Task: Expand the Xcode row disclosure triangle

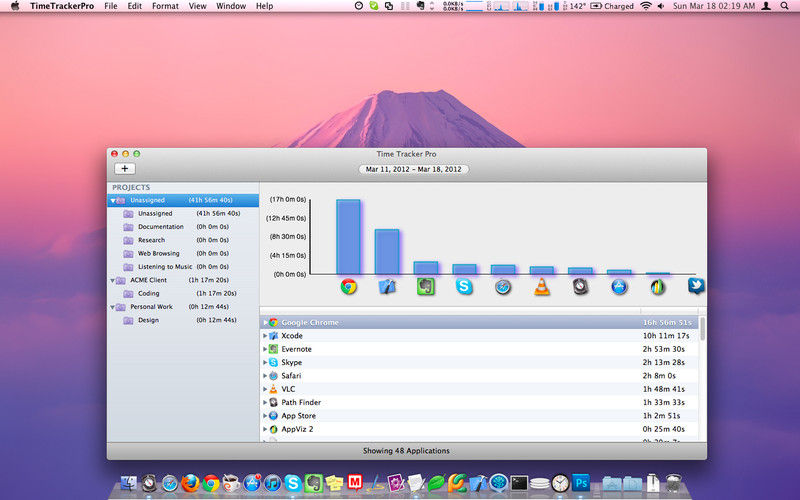Action: click(265, 336)
